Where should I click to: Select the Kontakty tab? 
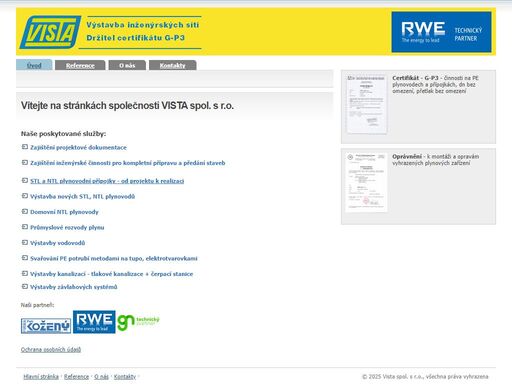pos(172,65)
